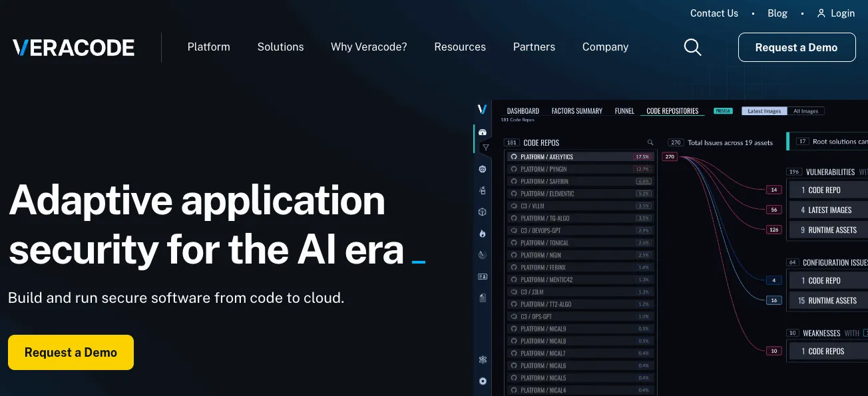Expand the Solutions navigation menu
868x396 pixels.
(281, 47)
